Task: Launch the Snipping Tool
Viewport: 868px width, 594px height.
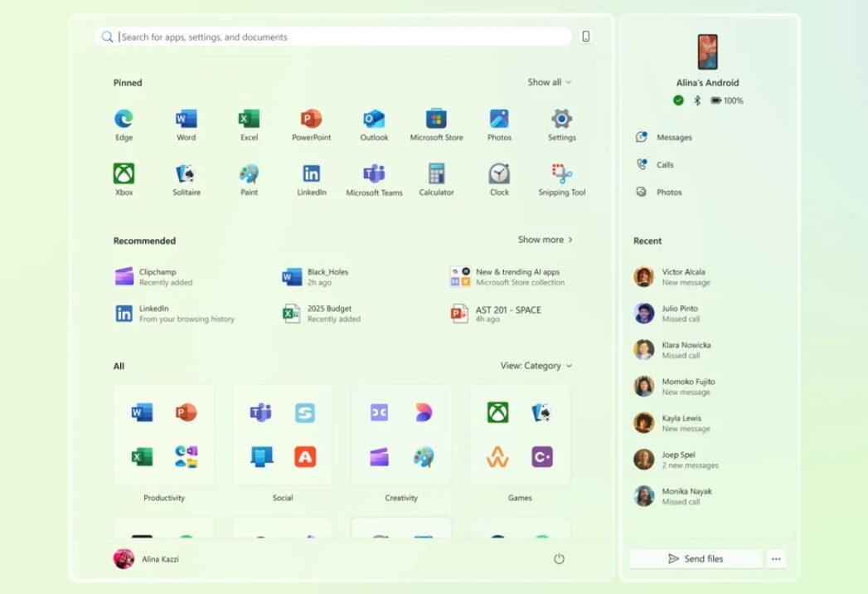Action: pos(561,180)
